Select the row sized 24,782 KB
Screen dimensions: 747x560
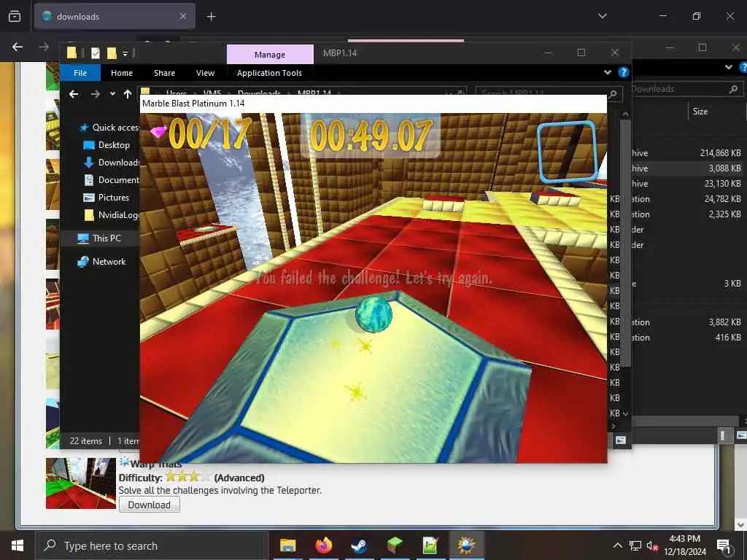click(686, 198)
